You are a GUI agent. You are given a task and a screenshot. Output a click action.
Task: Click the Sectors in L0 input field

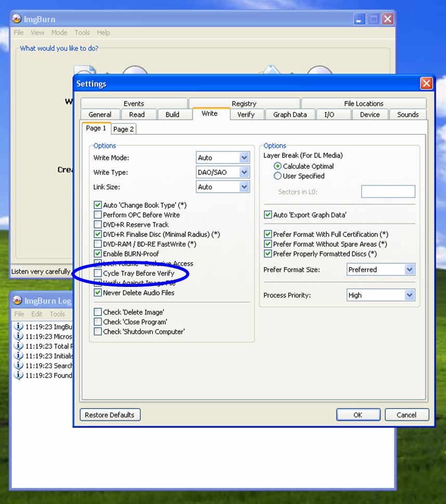pyautogui.click(x=388, y=192)
